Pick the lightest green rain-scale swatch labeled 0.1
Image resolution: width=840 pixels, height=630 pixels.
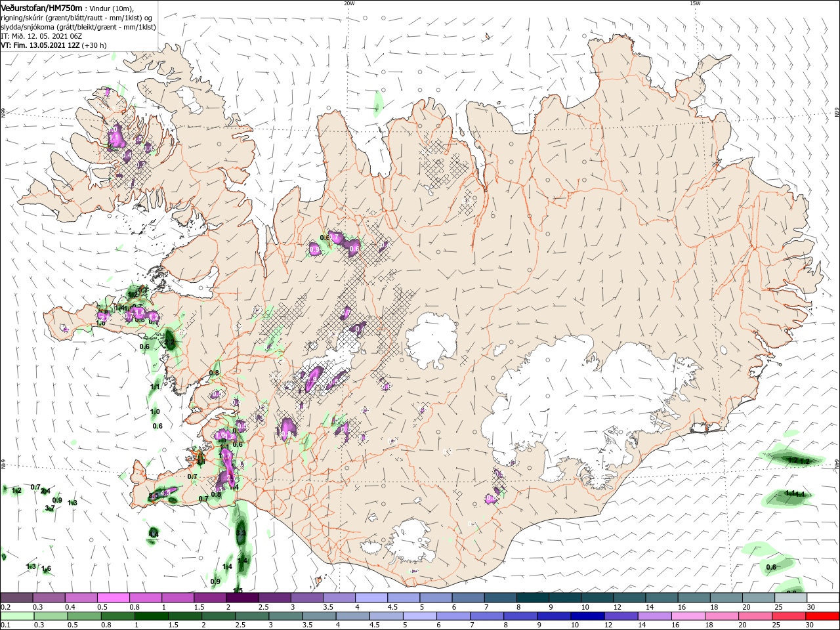point(18,616)
